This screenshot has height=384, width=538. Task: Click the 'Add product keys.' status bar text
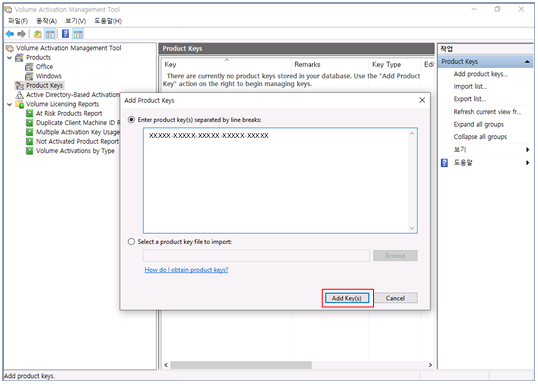pos(30,376)
